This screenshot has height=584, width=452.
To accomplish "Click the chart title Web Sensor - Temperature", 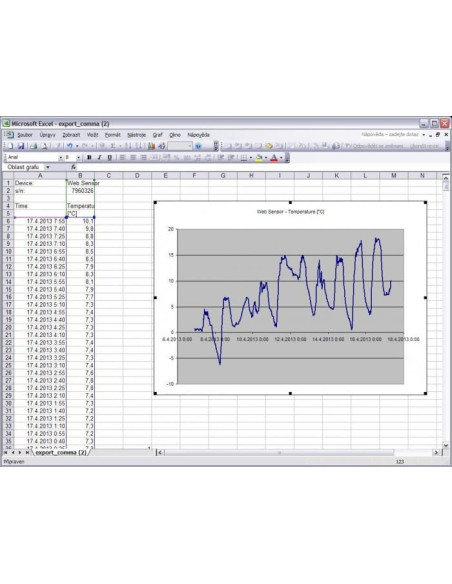I will (x=290, y=212).
